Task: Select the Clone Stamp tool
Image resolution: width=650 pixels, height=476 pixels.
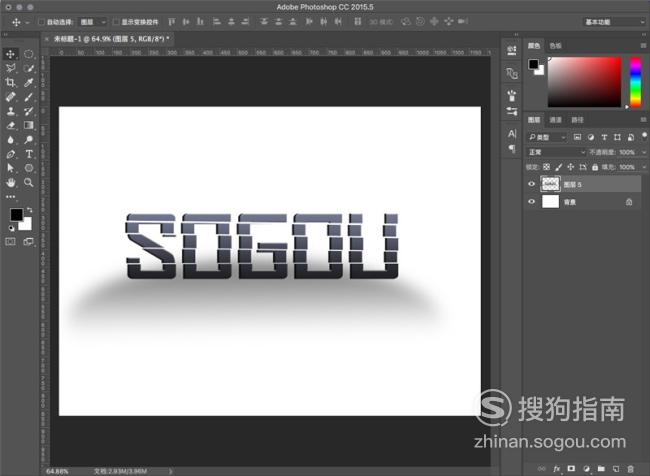Action: [x=10, y=111]
